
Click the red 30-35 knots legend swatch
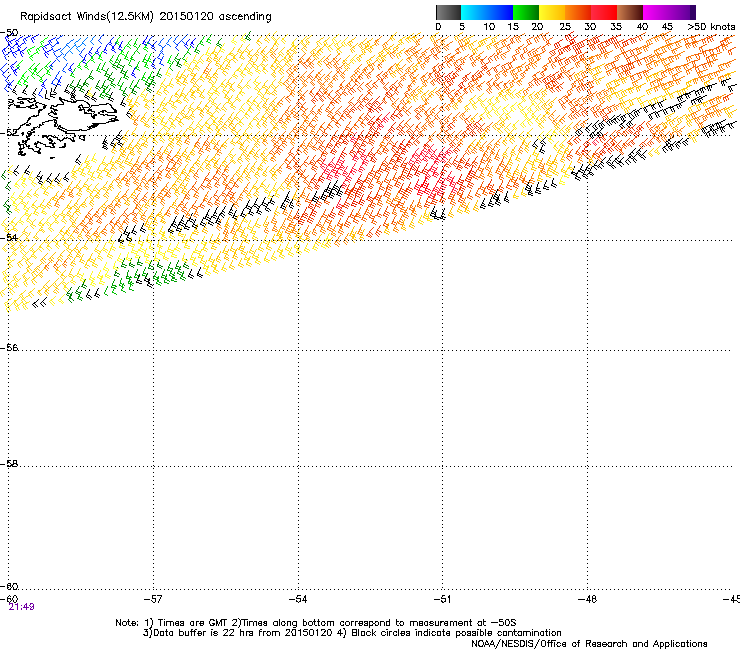604,12
